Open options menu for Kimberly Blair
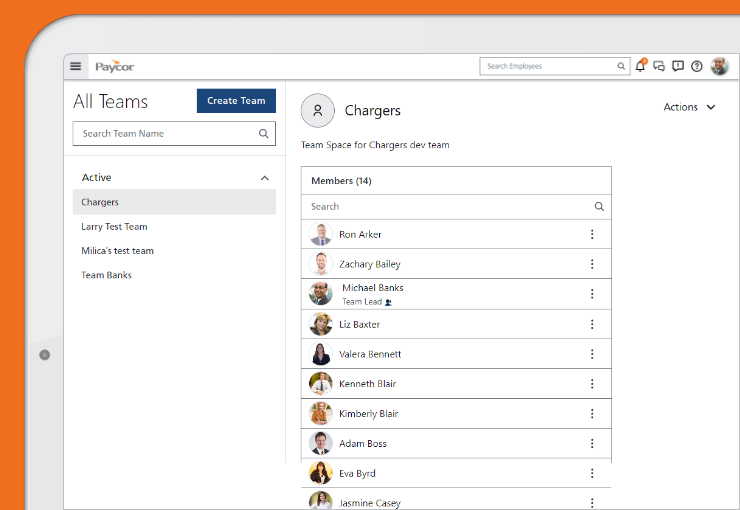This screenshot has width=740, height=510. (592, 413)
